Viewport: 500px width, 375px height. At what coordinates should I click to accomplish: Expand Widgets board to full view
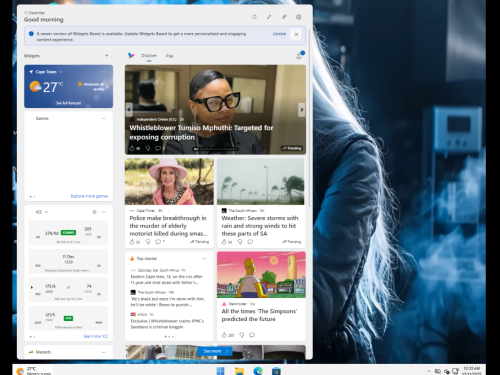269,17
